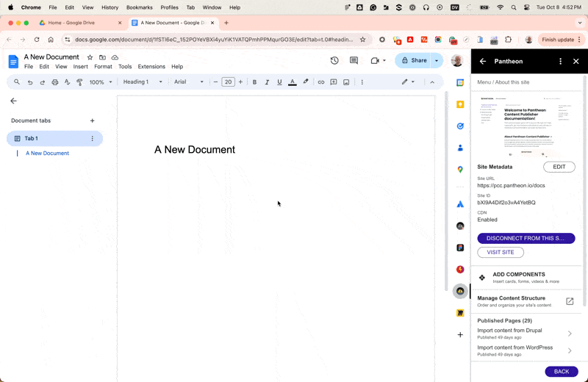Open the highlight color picker
The height and width of the screenshot is (382, 588).
(306, 82)
